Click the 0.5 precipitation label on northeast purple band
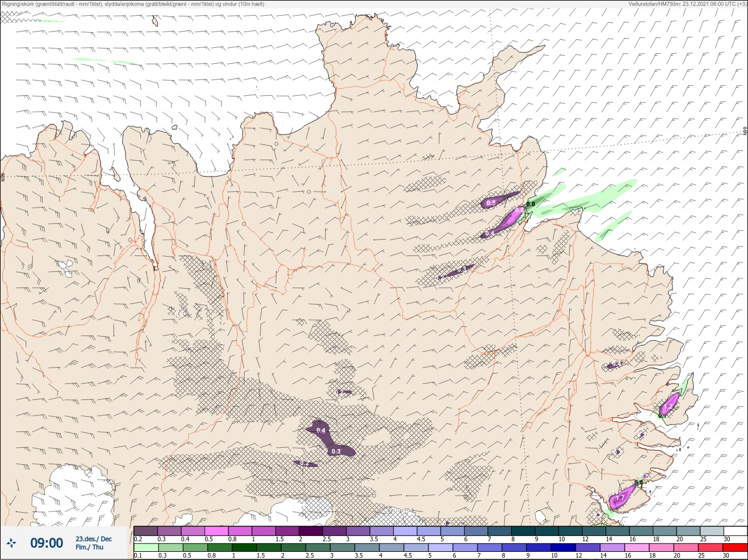 coord(491,203)
